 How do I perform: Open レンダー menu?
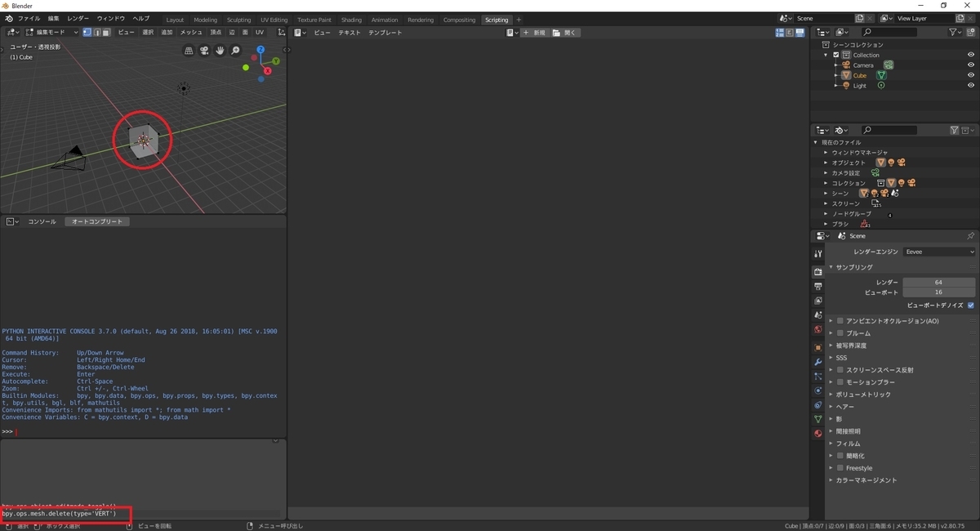click(78, 19)
